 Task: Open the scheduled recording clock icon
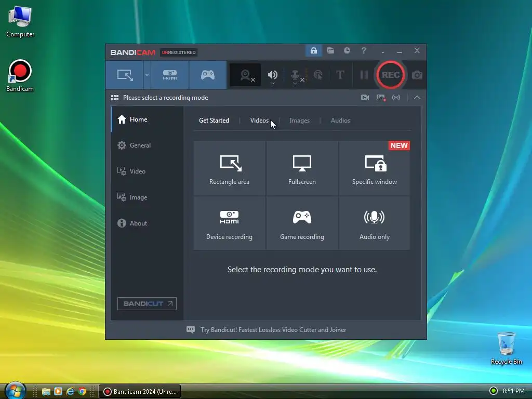[x=347, y=50]
